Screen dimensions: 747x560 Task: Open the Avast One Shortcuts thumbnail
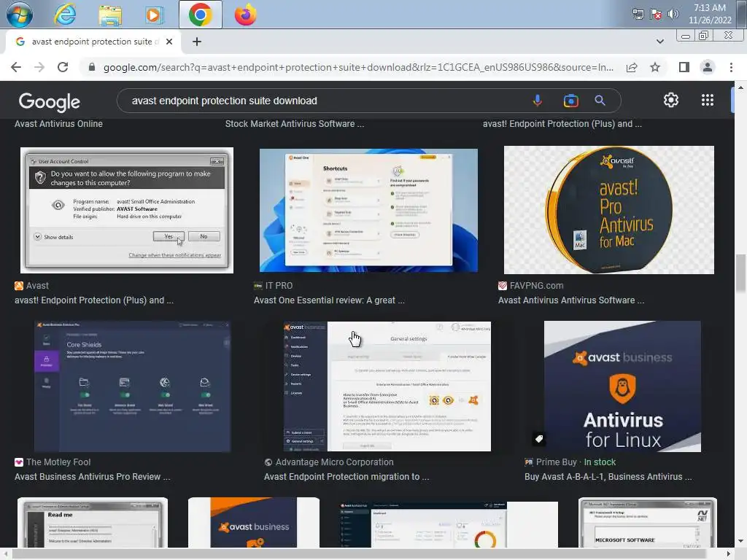[x=368, y=211]
